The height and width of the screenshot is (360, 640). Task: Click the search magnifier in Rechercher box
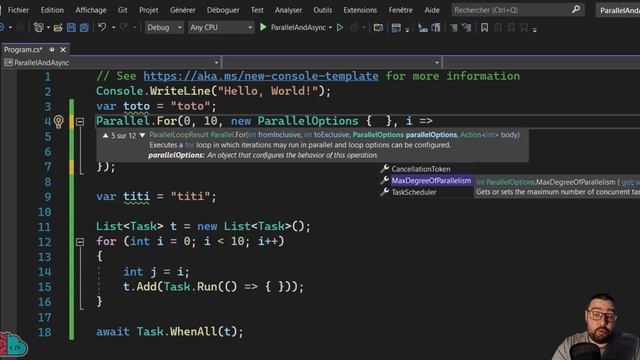point(576,9)
